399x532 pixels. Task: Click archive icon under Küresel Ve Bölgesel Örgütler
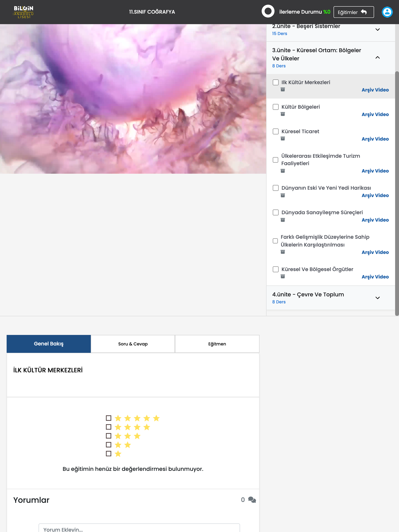tap(282, 276)
